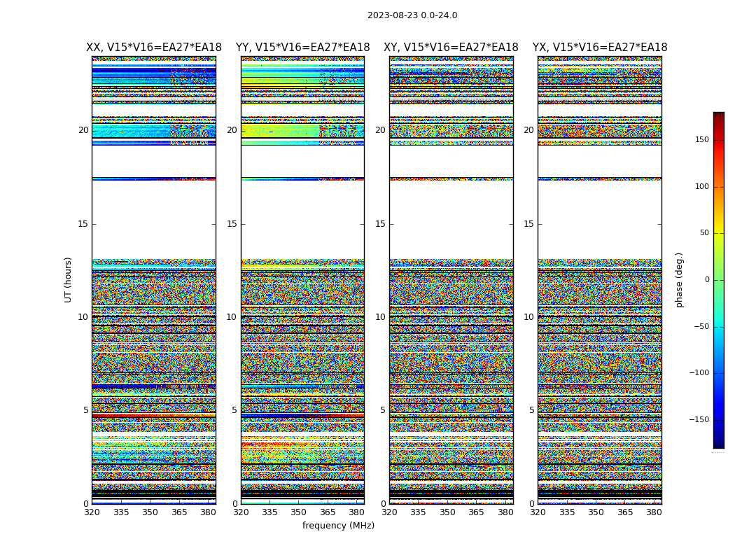
Task: Click colorbar tick label 50
Action: click(704, 233)
